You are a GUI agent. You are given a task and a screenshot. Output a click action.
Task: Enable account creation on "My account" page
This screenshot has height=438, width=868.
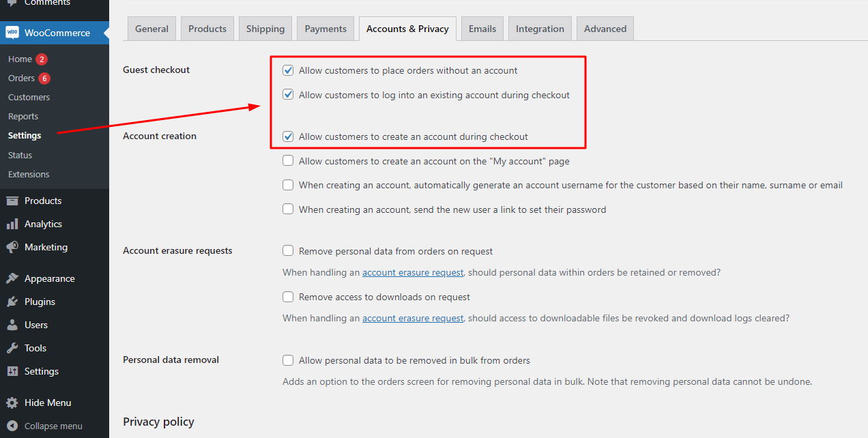pos(288,161)
